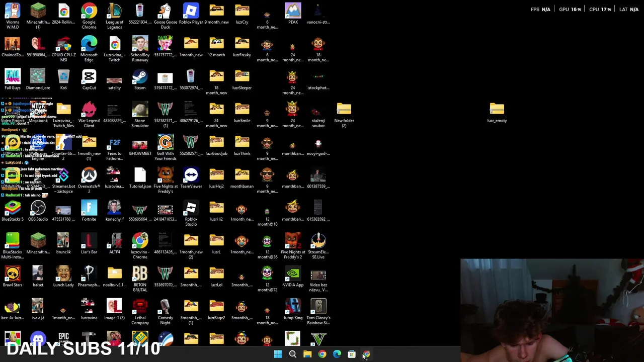This screenshot has height=362, width=644.
Task: Select the Lethal Company icon
Action: [140, 311]
